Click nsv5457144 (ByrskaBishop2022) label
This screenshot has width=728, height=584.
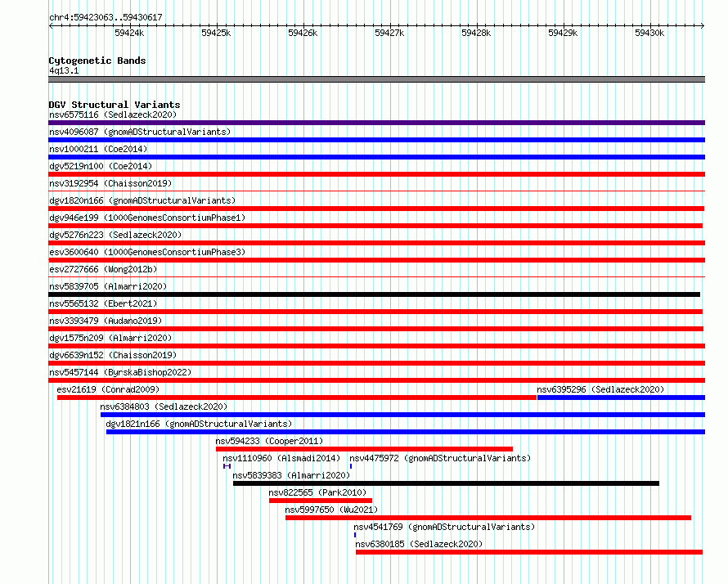120,372
